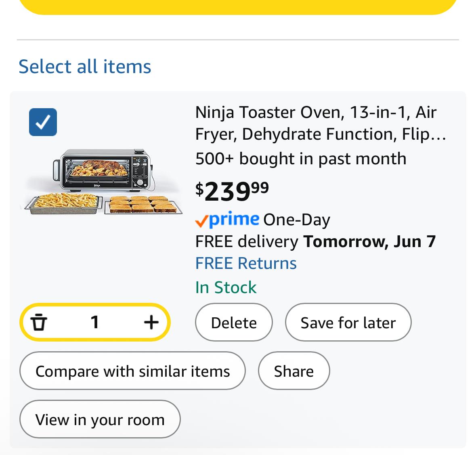Click the Delete button
Image resolution: width=476 pixels, height=455 pixels.
[x=234, y=322]
